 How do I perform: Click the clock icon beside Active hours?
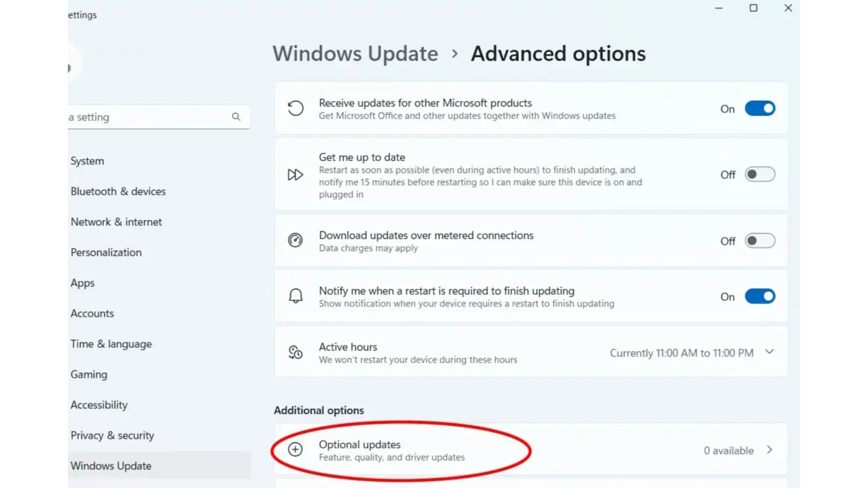(295, 352)
